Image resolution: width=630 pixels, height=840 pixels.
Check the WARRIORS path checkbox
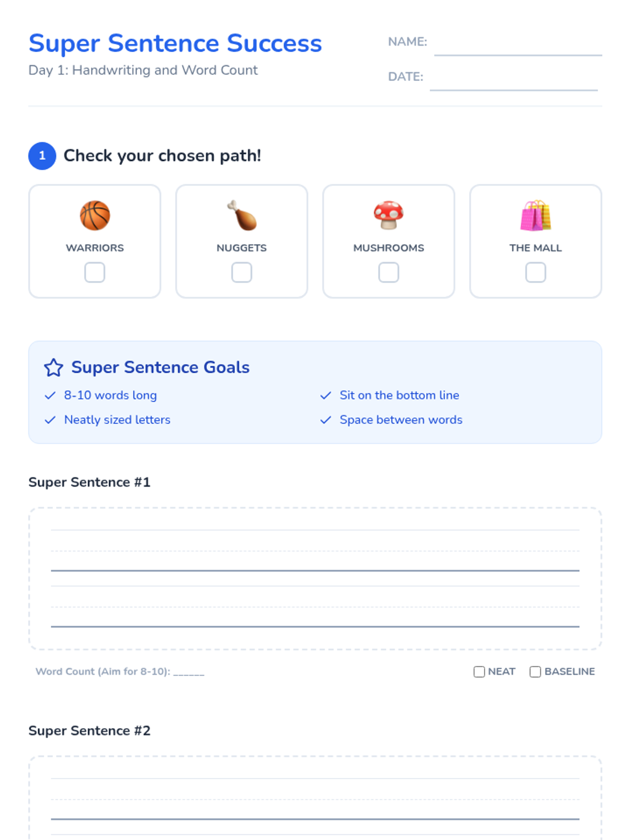click(x=95, y=272)
